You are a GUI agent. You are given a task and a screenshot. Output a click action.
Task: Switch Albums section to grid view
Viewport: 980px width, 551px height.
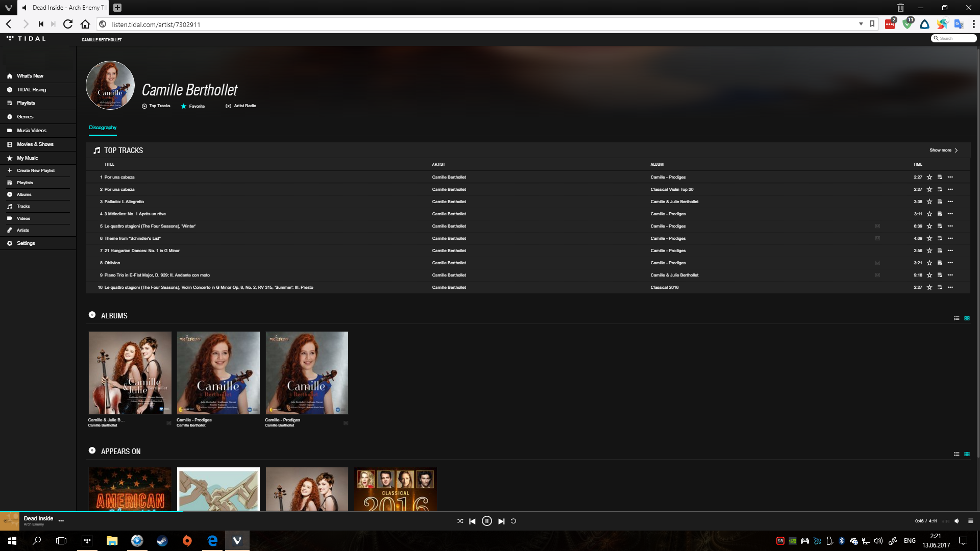point(967,318)
